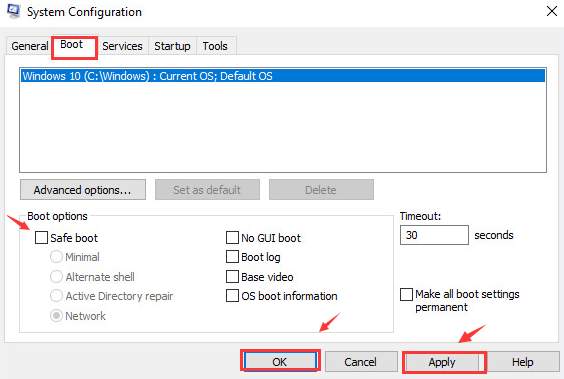
Task: Click into the Timeout seconds field
Action: pos(434,235)
